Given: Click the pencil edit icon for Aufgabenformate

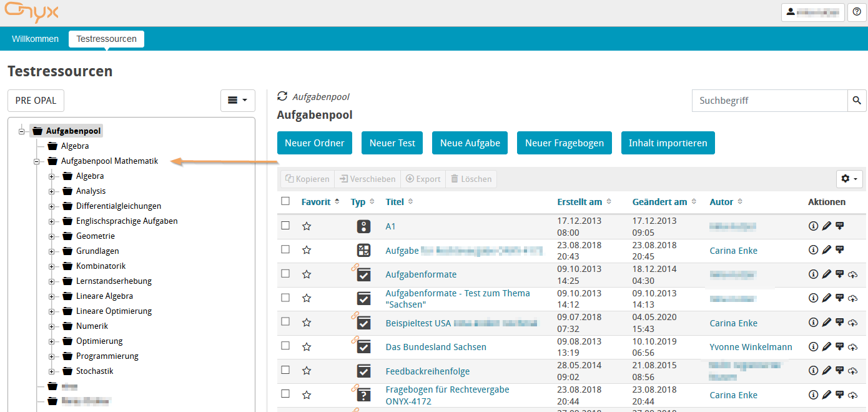Looking at the screenshot, I should click(826, 274).
